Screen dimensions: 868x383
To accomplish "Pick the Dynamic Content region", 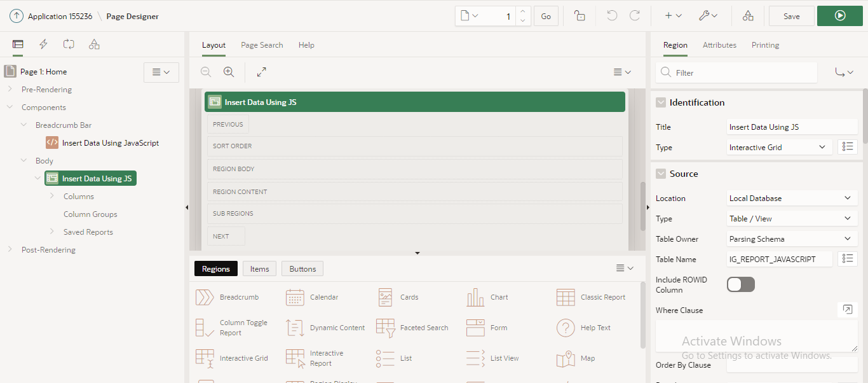I will tap(325, 328).
